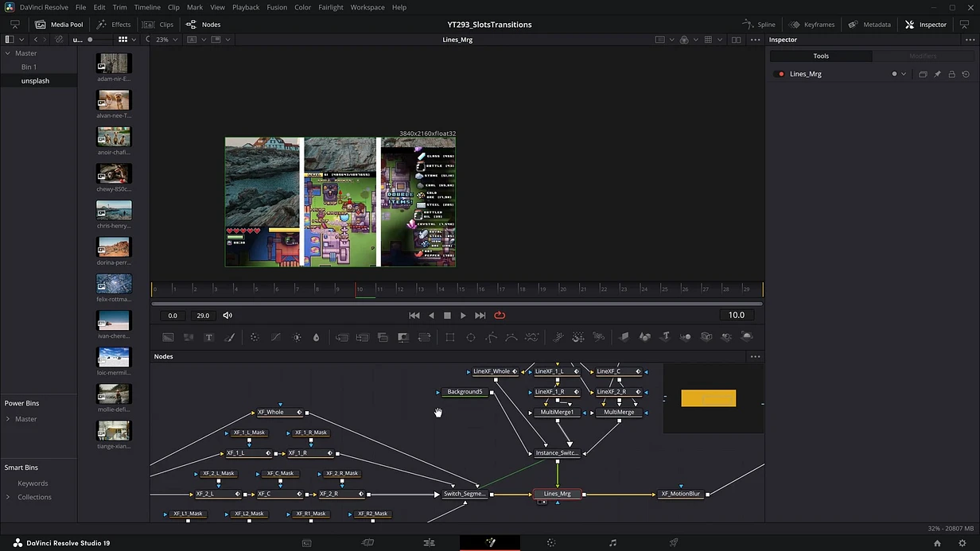Screen dimensions: 980x551
Task: Toggle Effects panel
Action: point(113,25)
